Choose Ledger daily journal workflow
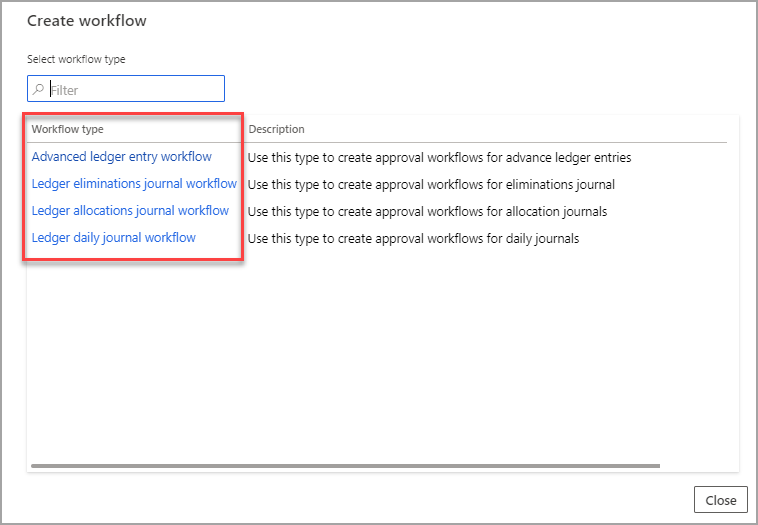The width and height of the screenshot is (758, 525). [114, 238]
